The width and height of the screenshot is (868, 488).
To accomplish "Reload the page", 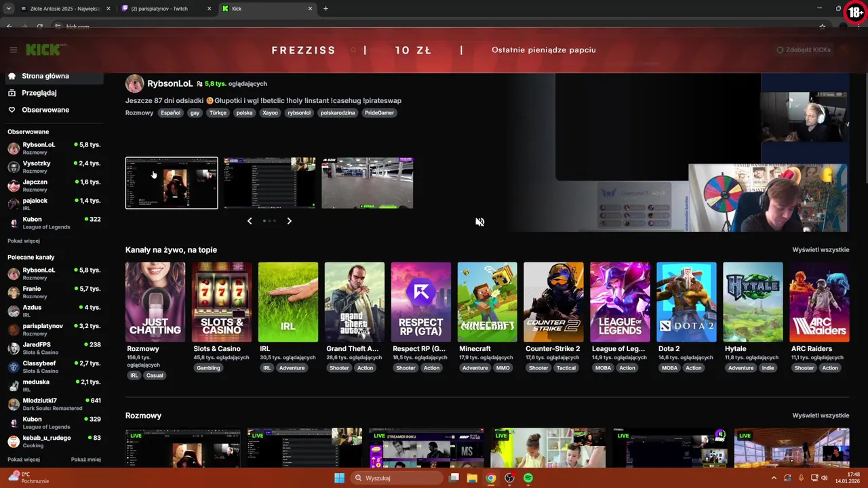I will [x=39, y=26].
